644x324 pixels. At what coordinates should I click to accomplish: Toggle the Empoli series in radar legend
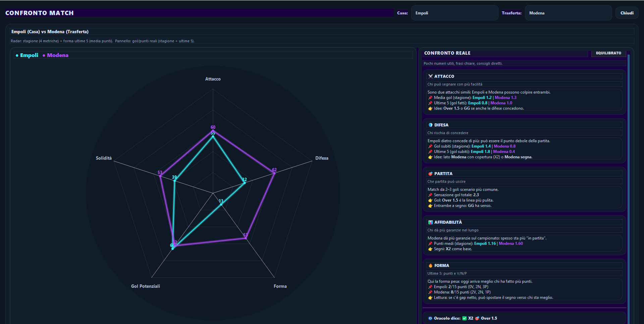(x=27, y=55)
